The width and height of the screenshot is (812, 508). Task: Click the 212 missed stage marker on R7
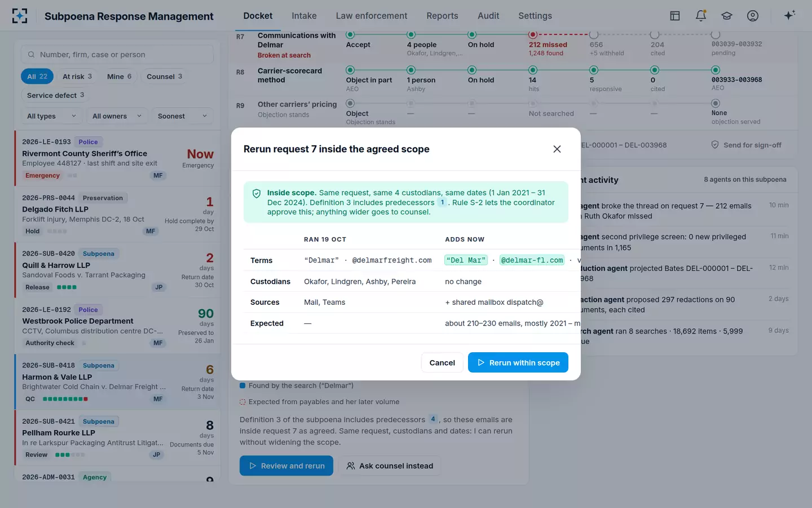533,35
